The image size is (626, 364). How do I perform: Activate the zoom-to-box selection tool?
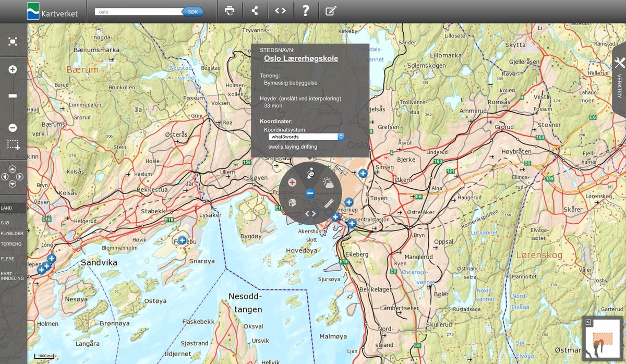pyautogui.click(x=13, y=145)
